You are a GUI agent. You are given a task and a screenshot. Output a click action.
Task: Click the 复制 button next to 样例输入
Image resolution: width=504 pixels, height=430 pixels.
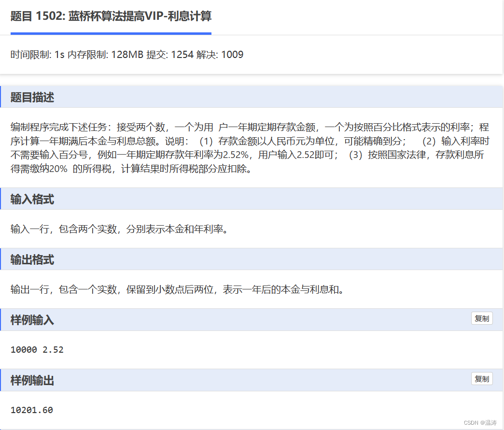point(482,318)
